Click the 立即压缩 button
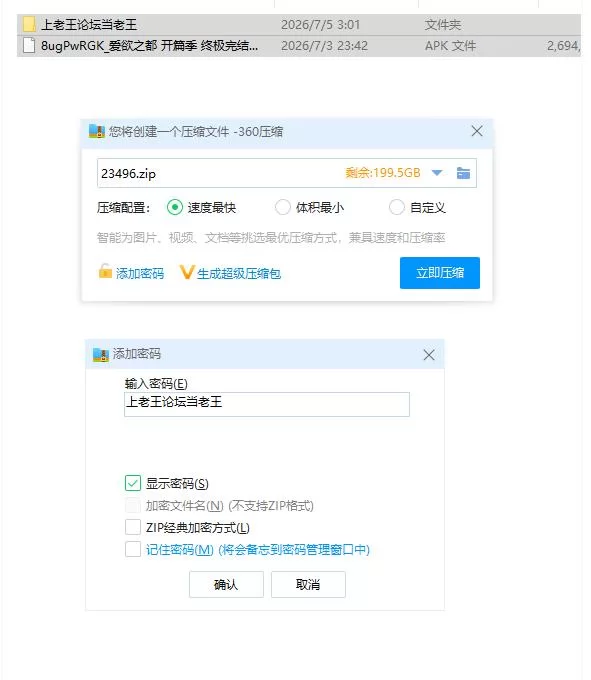 coord(440,273)
